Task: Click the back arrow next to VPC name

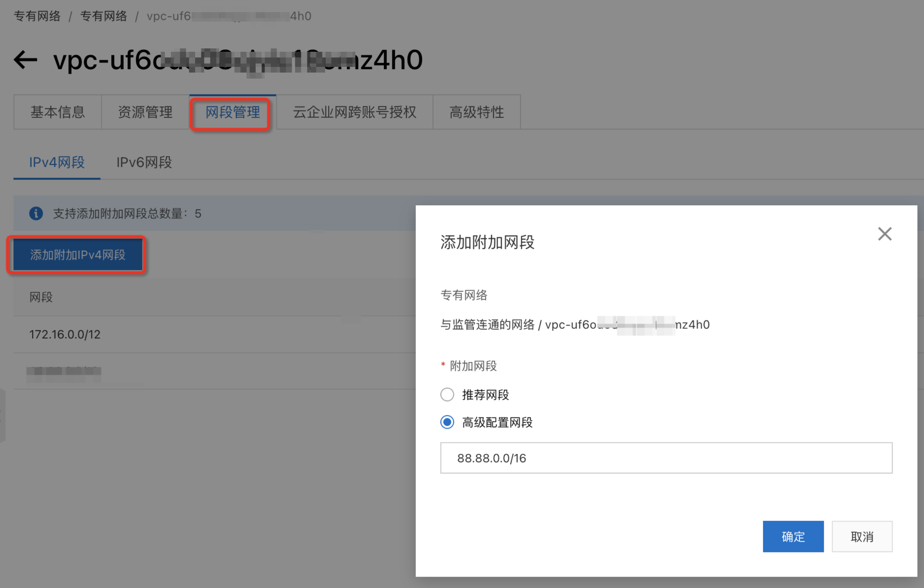Action: tap(25, 60)
